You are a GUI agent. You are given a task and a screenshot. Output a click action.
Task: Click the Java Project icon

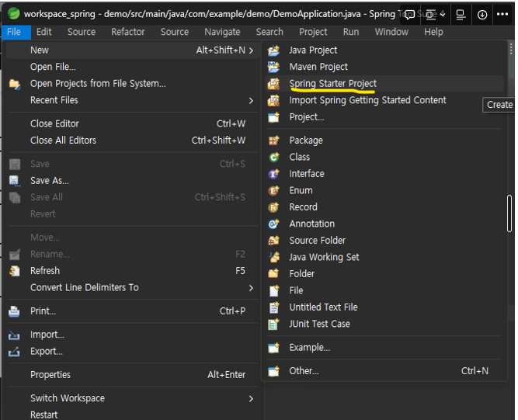coord(273,50)
